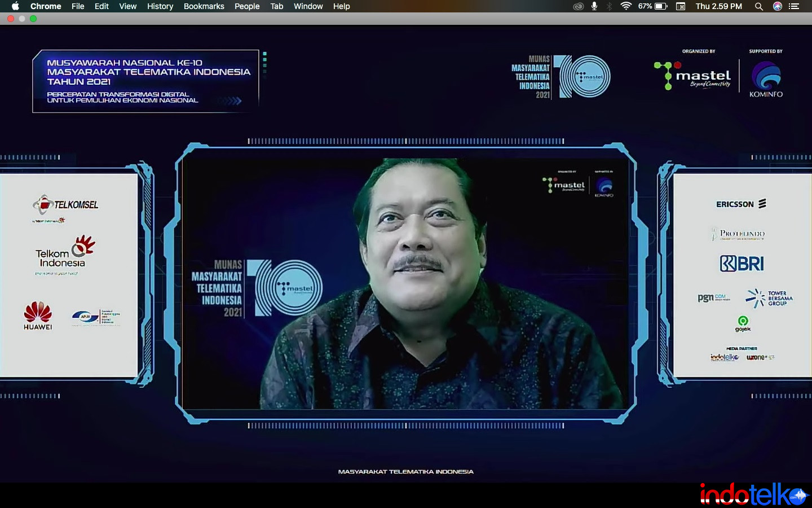Image resolution: width=812 pixels, height=508 pixels.
Task: Open the File menu
Action: (78, 6)
